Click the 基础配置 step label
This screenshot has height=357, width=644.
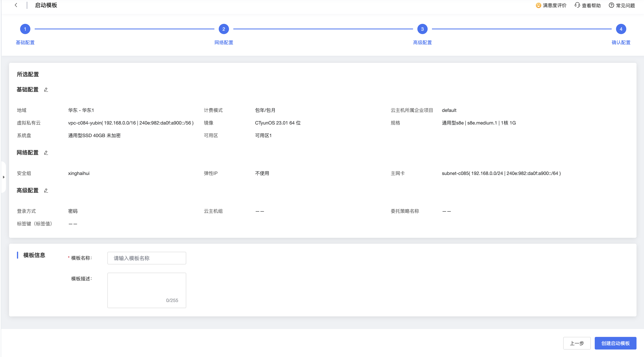[x=25, y=43]
